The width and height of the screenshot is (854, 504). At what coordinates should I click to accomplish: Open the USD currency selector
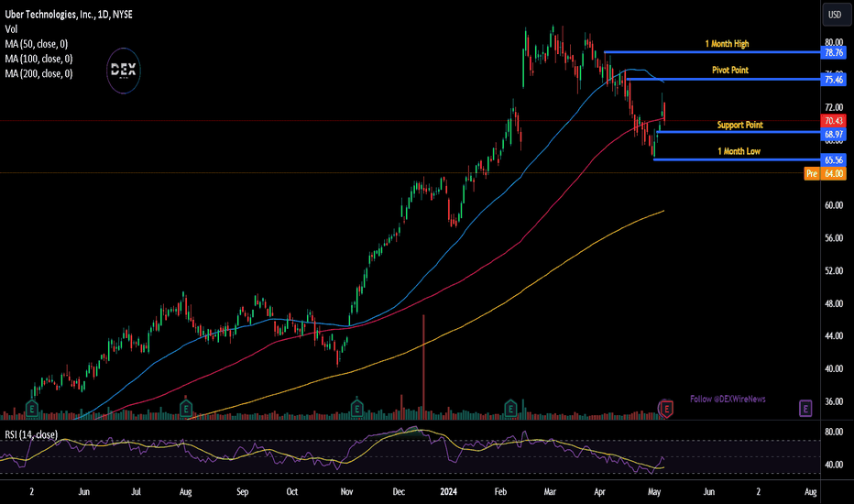pos(835,15)
